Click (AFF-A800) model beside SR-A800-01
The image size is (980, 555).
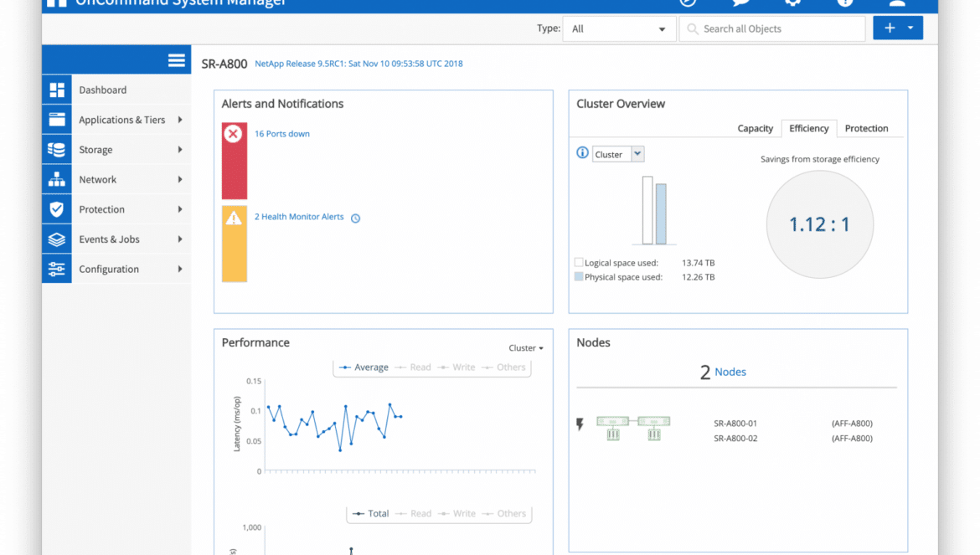pos(852,424)
